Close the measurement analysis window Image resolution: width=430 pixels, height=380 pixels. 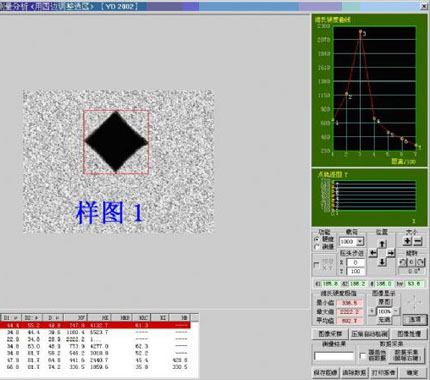pos(424,6)
